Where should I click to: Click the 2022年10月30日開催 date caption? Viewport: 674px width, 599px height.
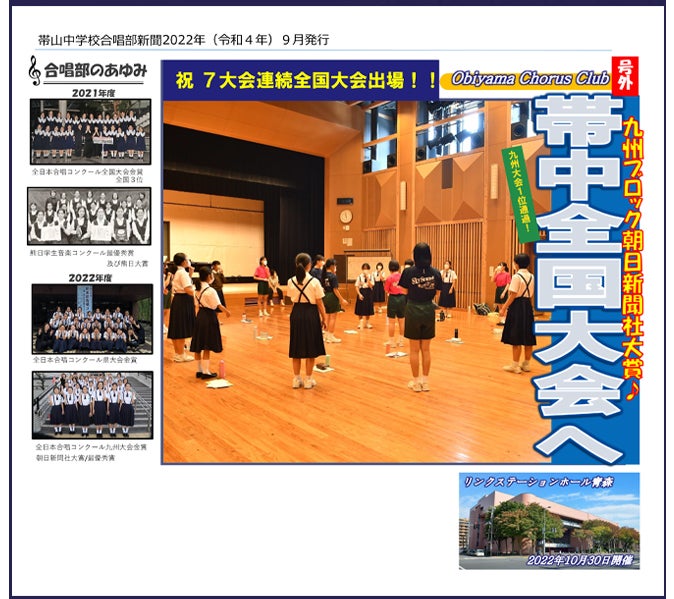(x=580, y=560)
